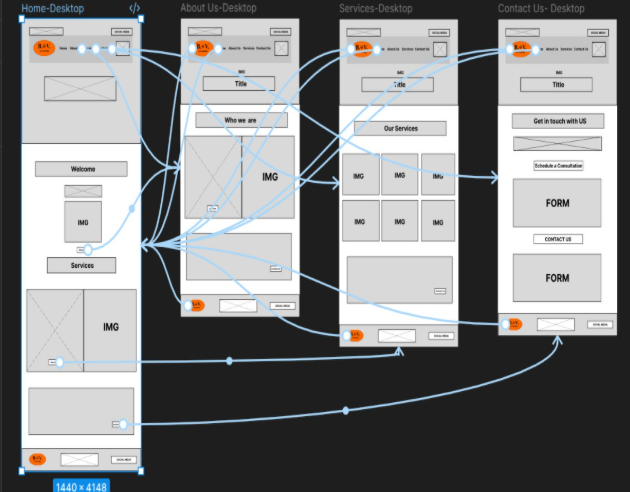Select square image placeholder in Home-Desktop nav bar
Image resolution: width=630 pixels, height=492 pixels.
[123, 48]
